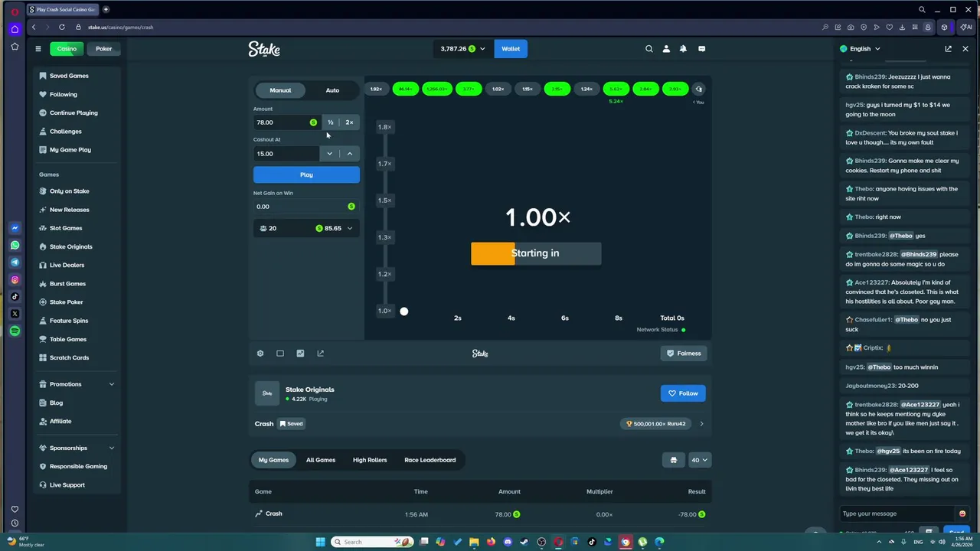Click the 1,266.03× result pill

(437, 89)
